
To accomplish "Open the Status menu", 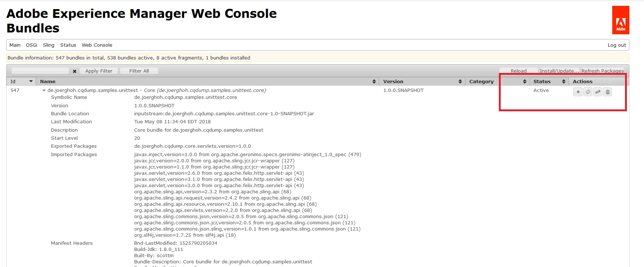I will click(68, 45).
